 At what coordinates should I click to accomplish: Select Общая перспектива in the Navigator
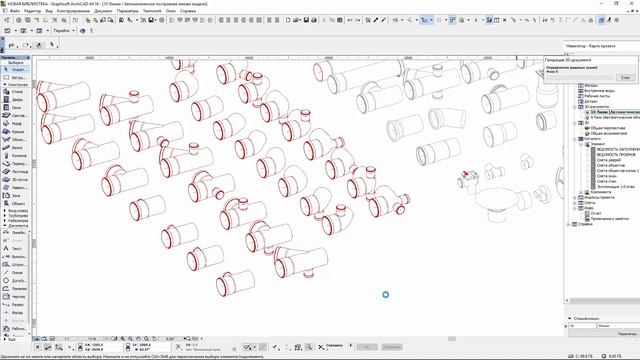coord(607,128)
